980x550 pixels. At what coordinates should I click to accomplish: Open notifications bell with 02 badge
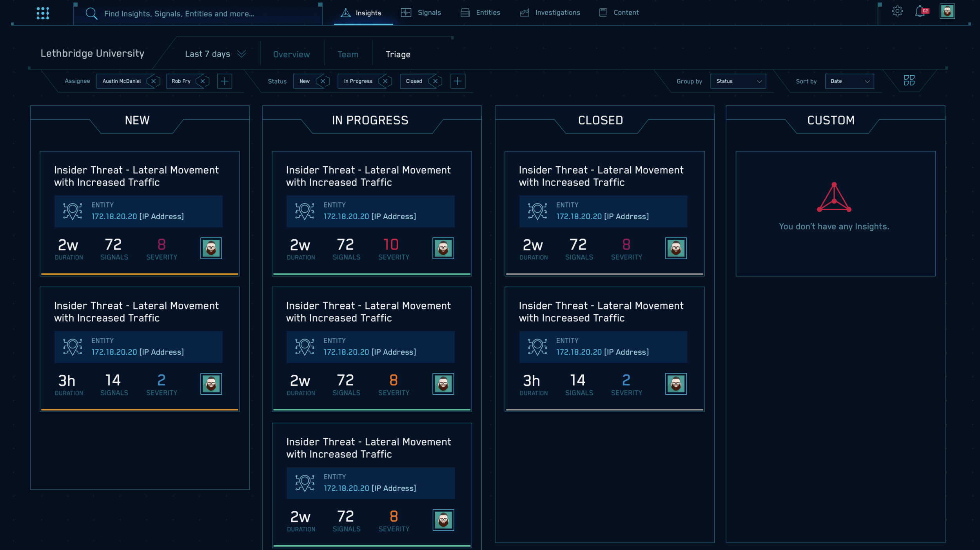pyautogui.click(x=920, y=12)
